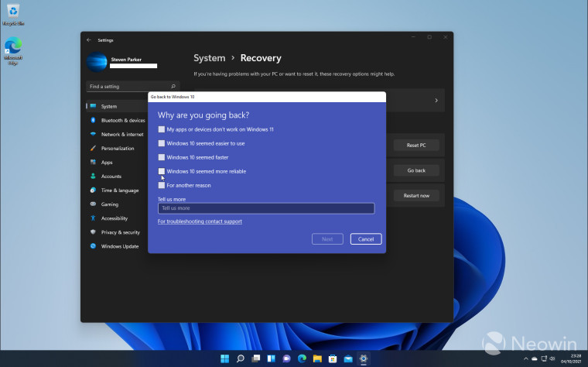
Task: Tick the 'Windows 10 seemed faster' checkbox
Action: (x=161, y=157)
